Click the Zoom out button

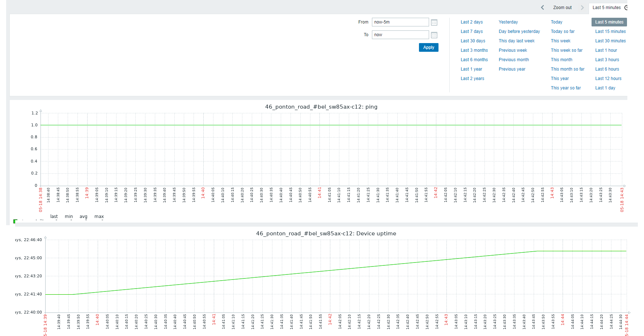[x=562, y=8]
